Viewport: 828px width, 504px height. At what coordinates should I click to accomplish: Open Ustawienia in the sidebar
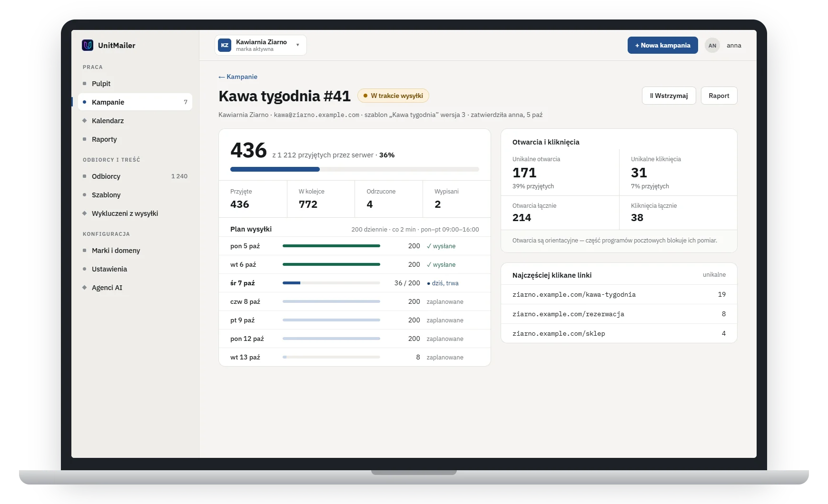(135, 269)
